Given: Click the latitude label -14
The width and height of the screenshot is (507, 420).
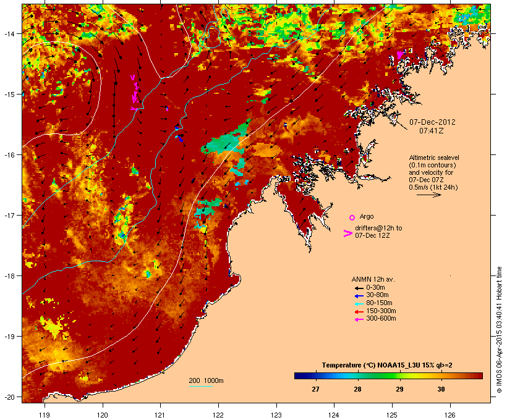Looking at the screenshot, I should pyautogui.click(x=9, y=33).
